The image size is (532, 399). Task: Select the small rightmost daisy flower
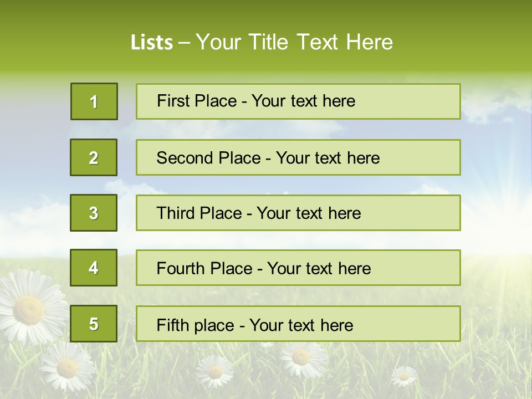click(x=403, y=376)
